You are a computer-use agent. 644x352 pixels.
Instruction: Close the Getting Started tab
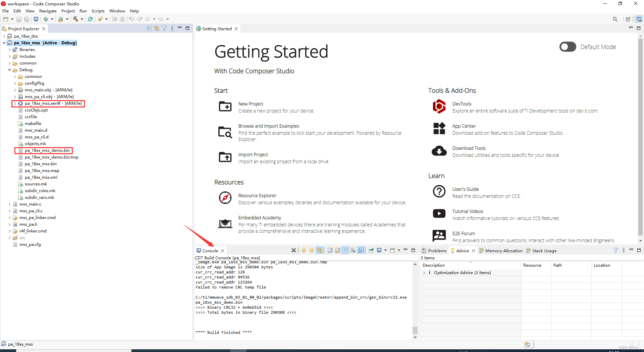(236, 29)
